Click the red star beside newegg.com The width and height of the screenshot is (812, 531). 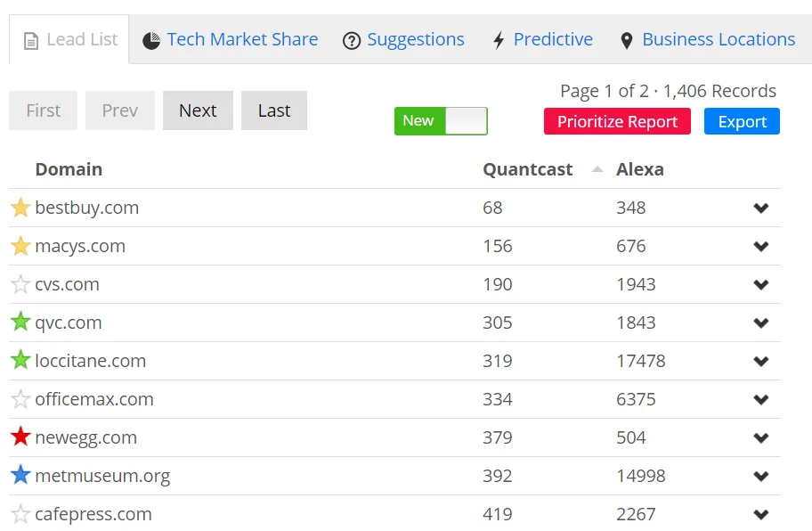coord(20,437)
